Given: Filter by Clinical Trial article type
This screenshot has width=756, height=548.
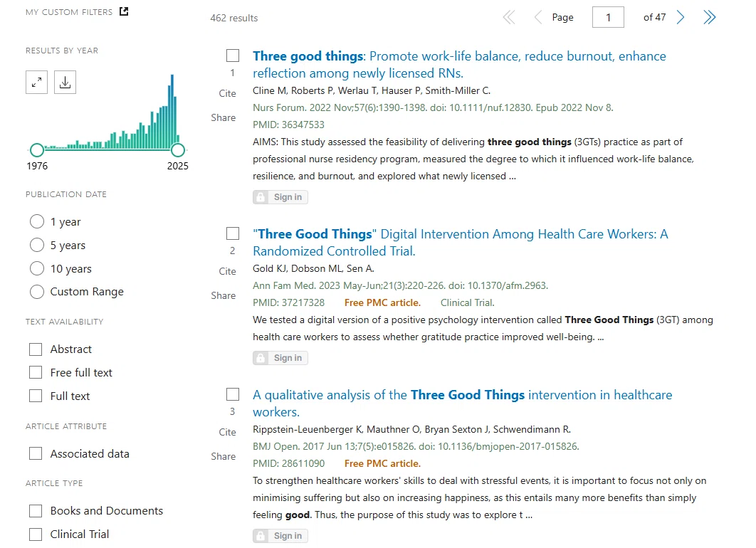Looking at the screenshot, I should [x=36, y=534].
